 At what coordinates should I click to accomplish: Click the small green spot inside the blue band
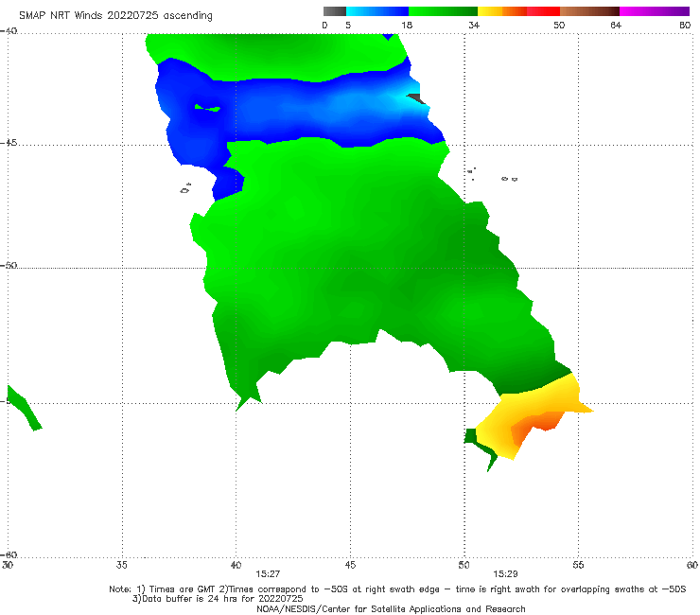(x=207, y=108)
